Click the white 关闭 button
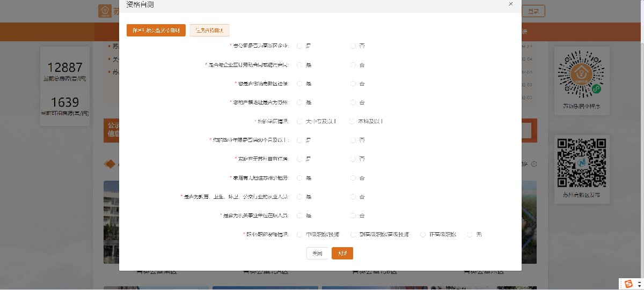 [x=317, y=254]
